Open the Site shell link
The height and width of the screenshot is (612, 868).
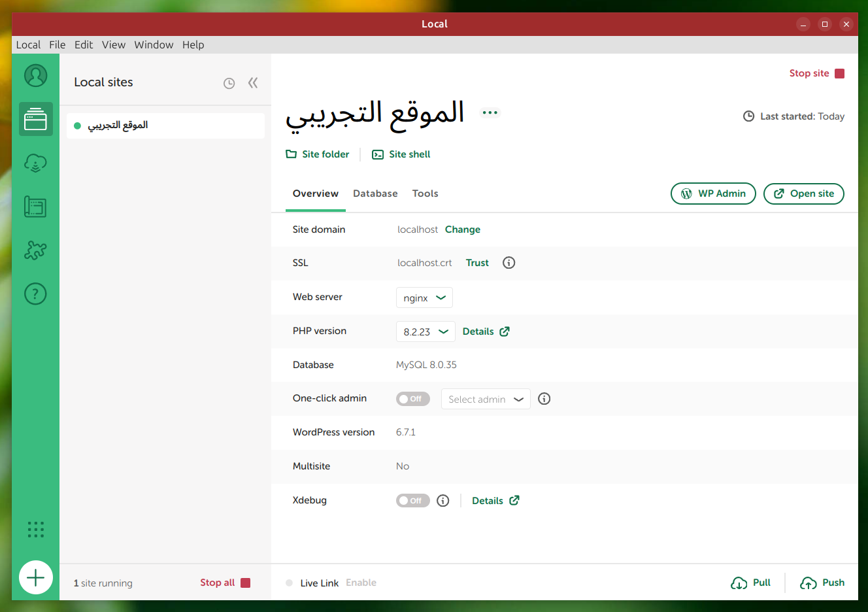point(401,154)
